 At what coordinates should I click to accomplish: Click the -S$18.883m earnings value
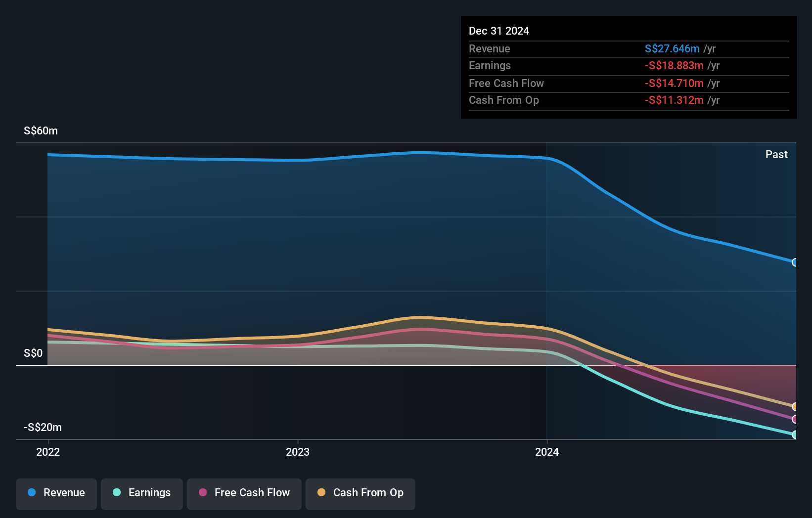click(x=674, y=65)
